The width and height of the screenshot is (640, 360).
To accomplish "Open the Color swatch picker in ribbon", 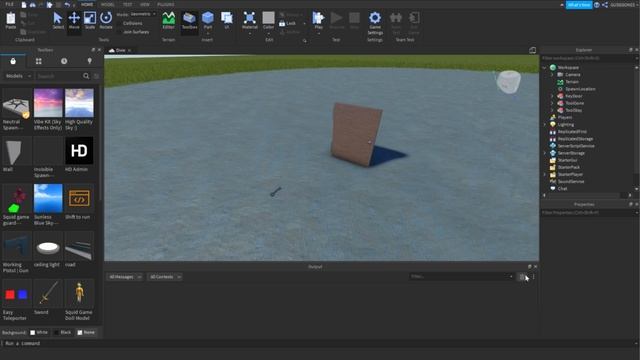I will 268,18.
